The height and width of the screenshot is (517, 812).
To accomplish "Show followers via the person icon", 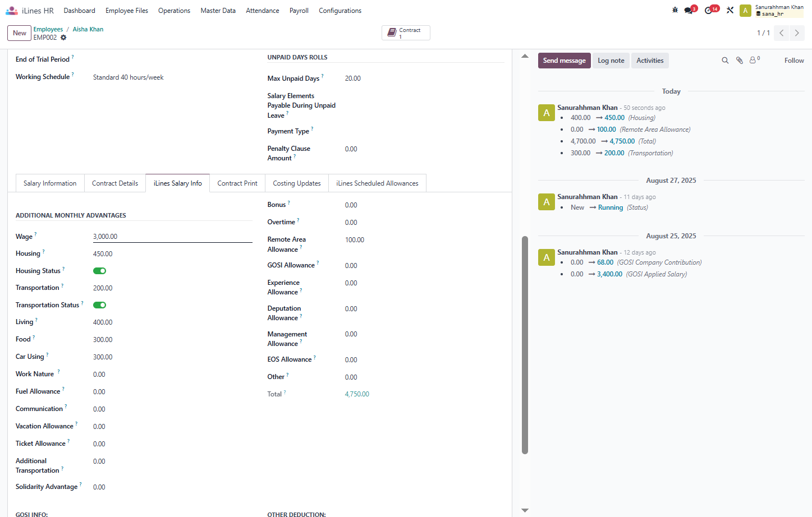I will click(x=754, y=60).
